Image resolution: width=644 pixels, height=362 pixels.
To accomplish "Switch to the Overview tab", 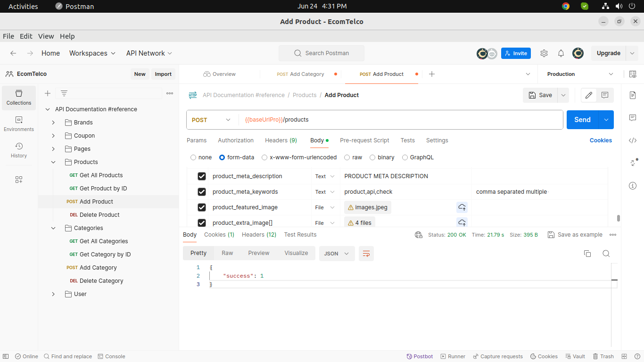I will [219, 74].
